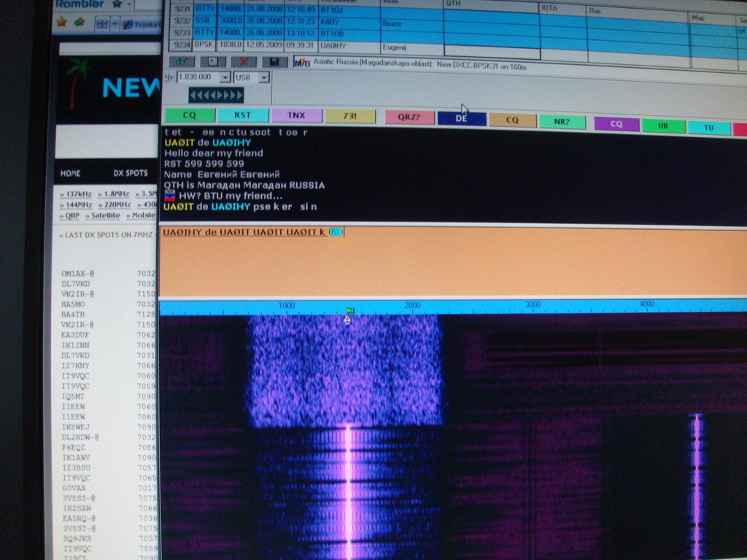Click the floppy disk save icon
This screenshot has height=560, width=747.
274,62
